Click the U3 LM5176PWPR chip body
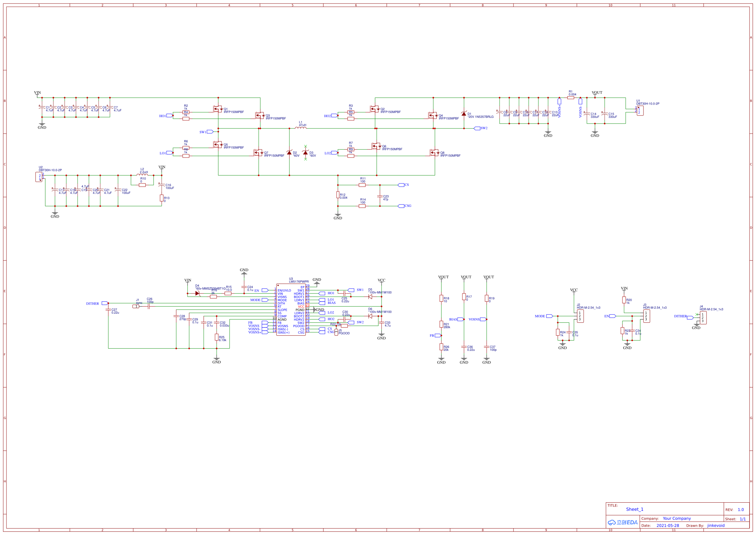 (291, 309)
